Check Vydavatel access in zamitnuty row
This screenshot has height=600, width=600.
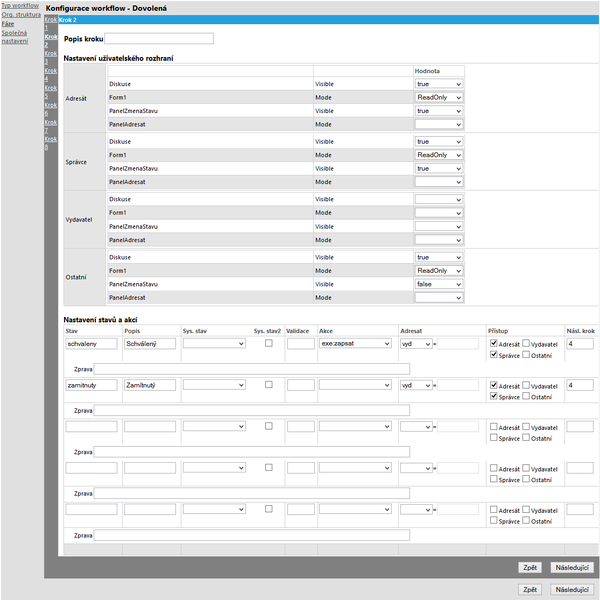(x=526, y=385)
